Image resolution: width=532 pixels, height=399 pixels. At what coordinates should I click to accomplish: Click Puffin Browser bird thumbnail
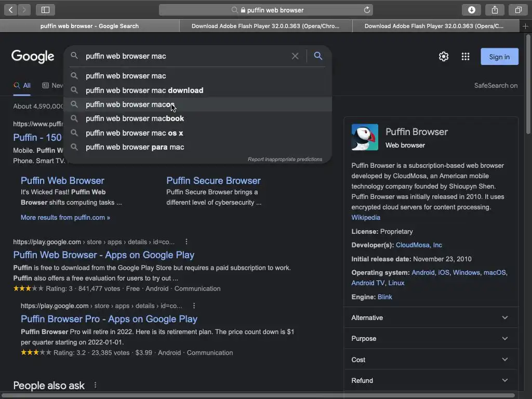click(x=365, y=137)
